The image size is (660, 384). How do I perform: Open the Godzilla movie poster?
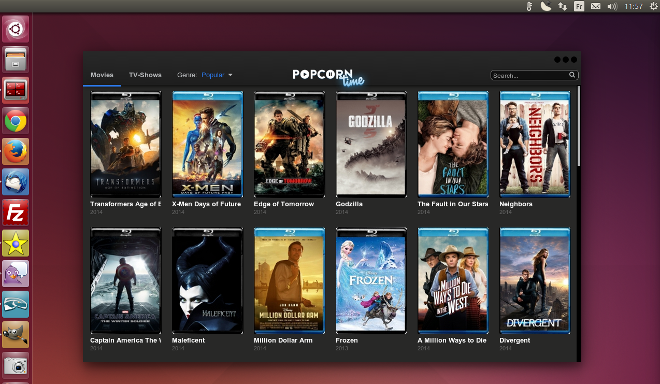[371, 144]
